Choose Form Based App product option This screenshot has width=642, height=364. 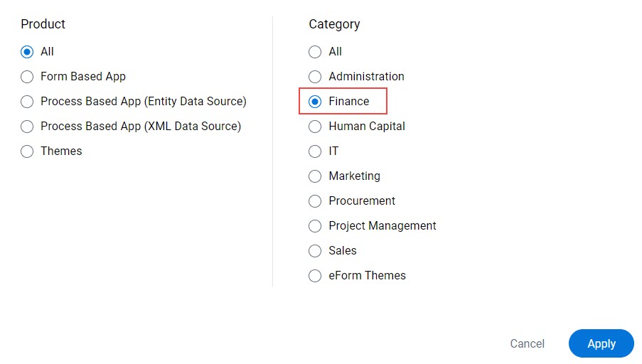tap(27, 77)
